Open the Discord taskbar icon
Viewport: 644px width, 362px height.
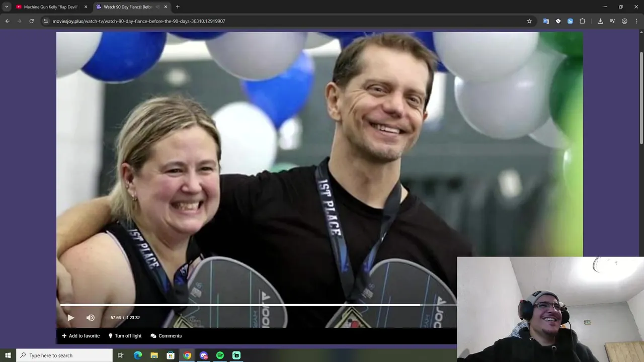click(x=204, y=355)
